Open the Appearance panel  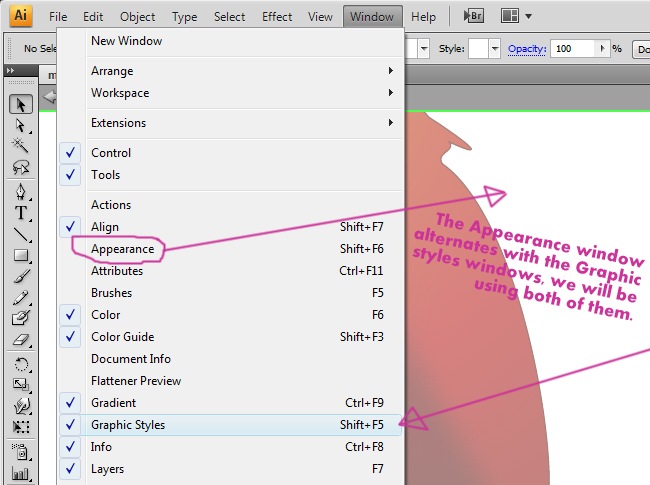(230, 249)
